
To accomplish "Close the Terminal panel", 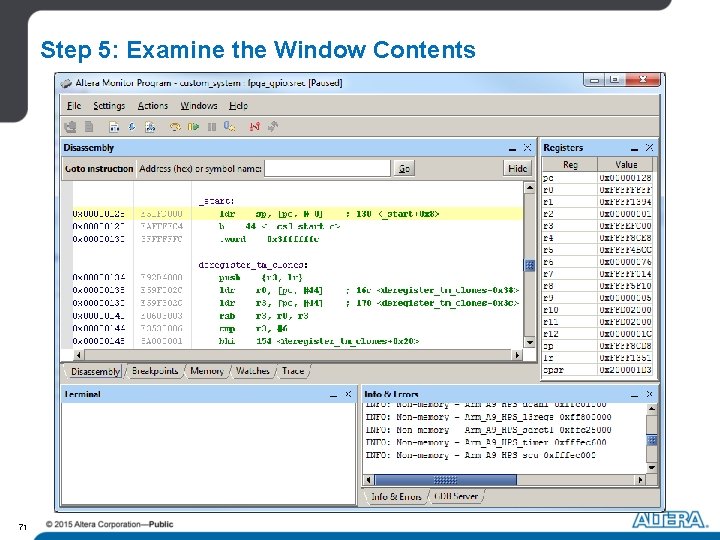I will [348, 394].
